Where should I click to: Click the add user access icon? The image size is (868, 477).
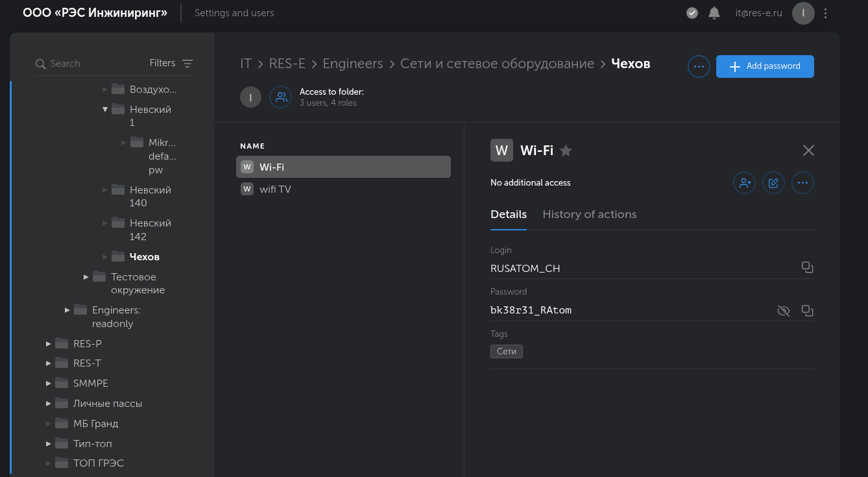[744, 183]
